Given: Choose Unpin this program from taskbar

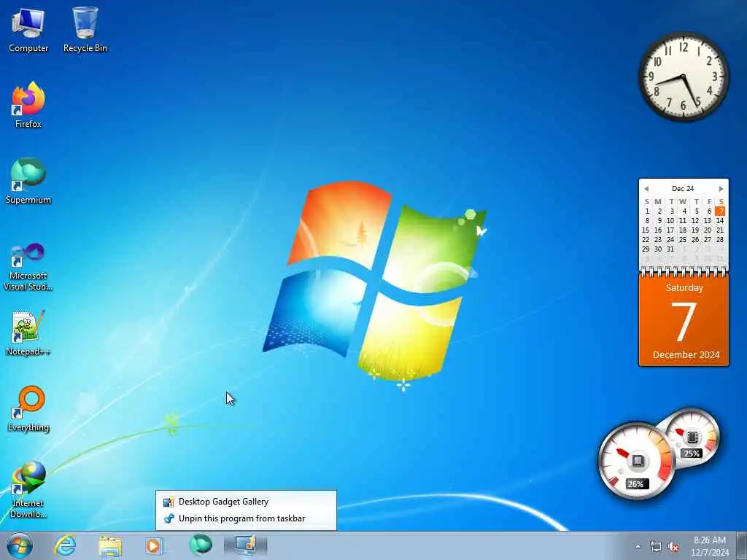Looking at the screenshot, I should pos(246,518).
